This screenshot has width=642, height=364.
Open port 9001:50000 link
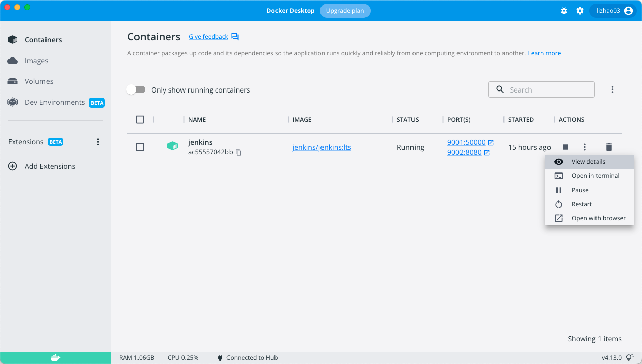pyautogui.click(x=467, y=142)
